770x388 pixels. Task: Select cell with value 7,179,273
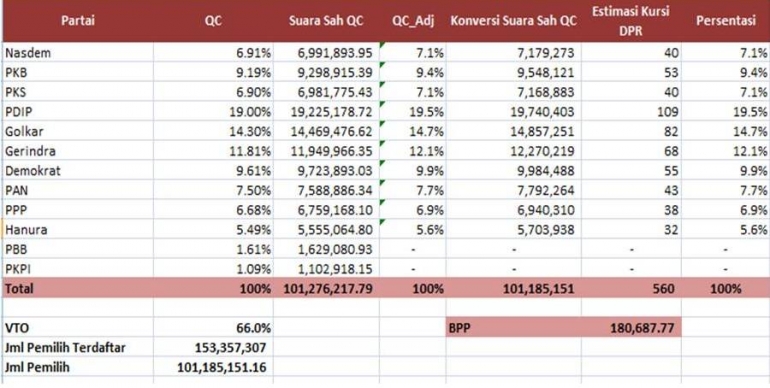coord(513,53)
